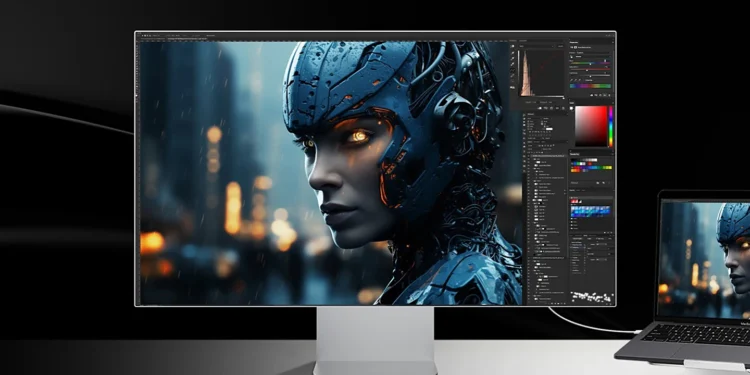Screen dimensions: 750x375
Task: Click the rainbow color range bar in Hue/Saturation
Action: pyautogui.click(x=591, y=86)
